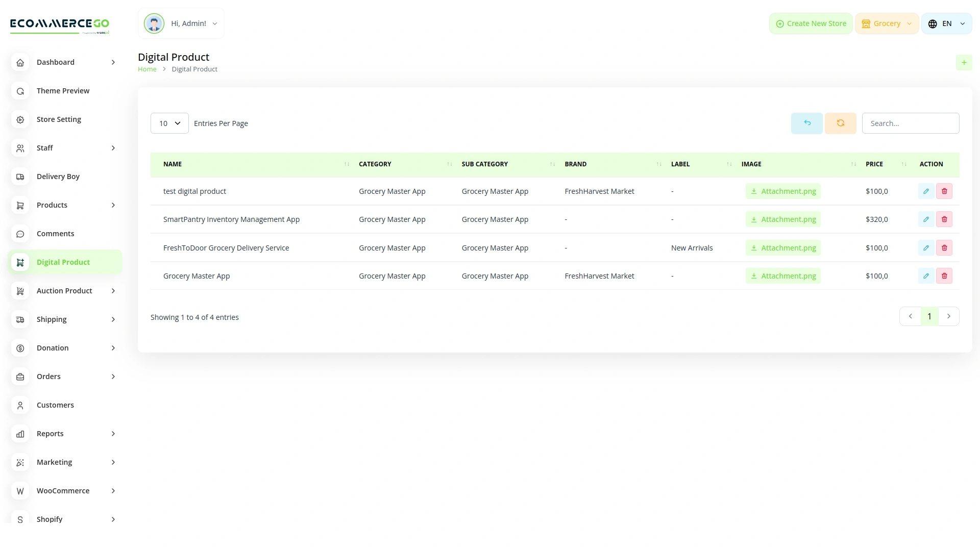
Task: Open the Comments section icon
Action: pyautogui.click(x=20, y=234)
